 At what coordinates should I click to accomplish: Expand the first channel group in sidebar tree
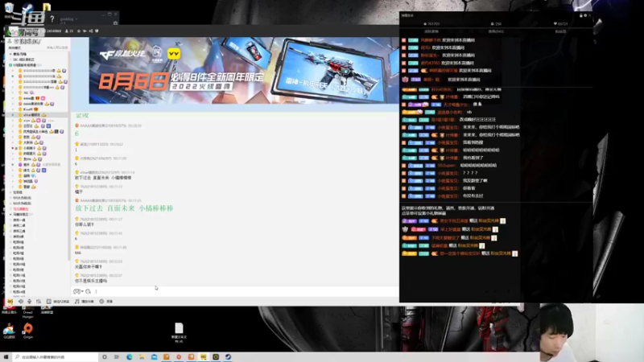tap(10, 54)
